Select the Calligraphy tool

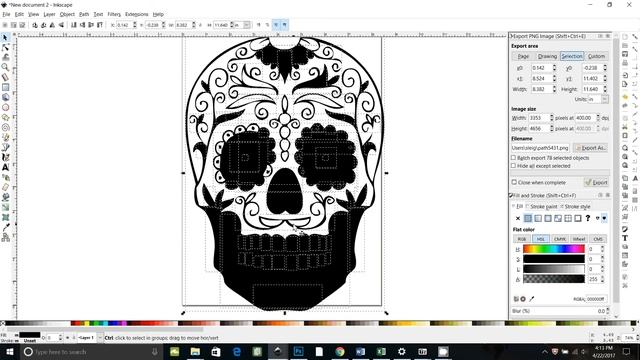(5, 157)
